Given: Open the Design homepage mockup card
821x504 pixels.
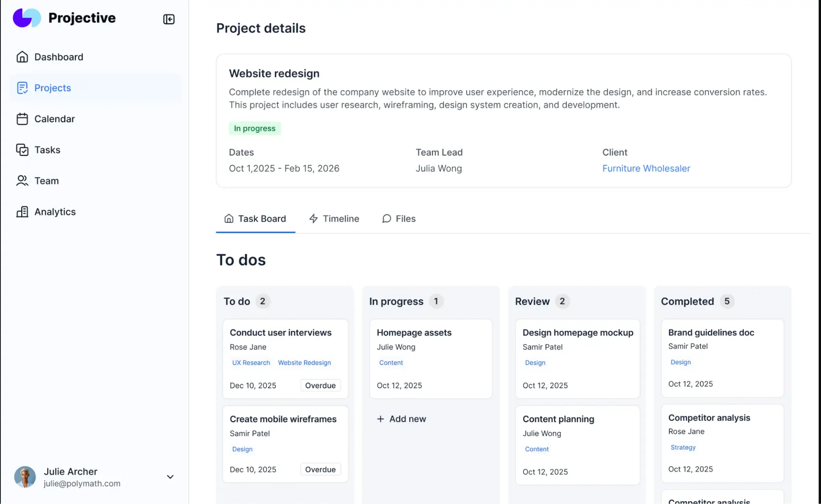Looking at the screenshot, I should (x=578, y=359).
